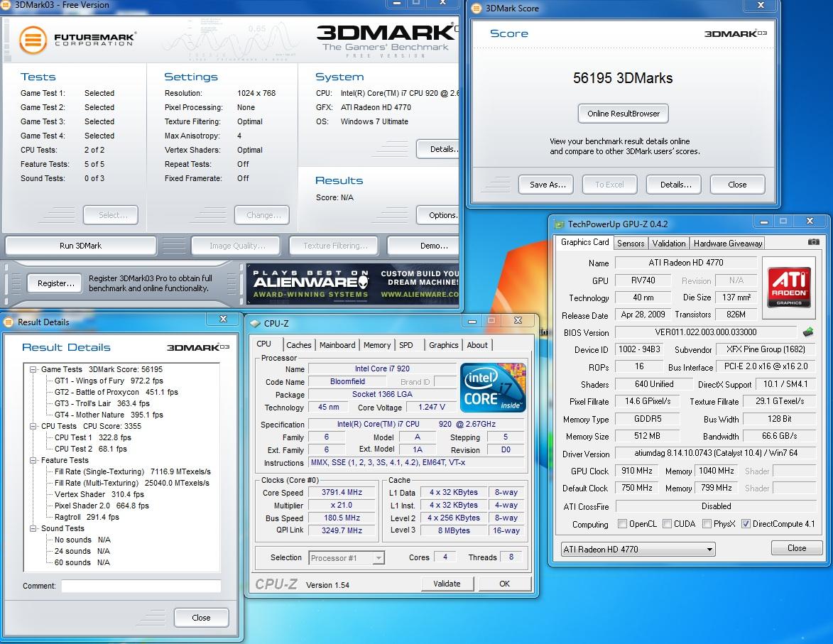
Task: Click the Core Speed value 3791.4 MHz
Action: click(342, 492)
